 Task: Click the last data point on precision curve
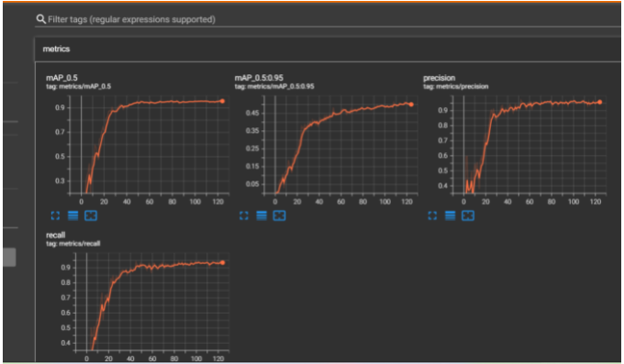(600, 103)
